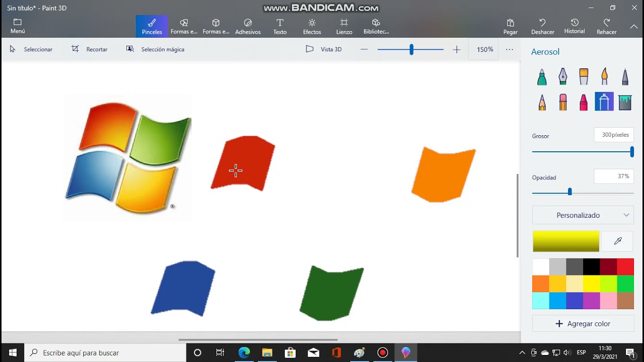Viewport: 644px width, 362px height.
Task: Show hidden system tray icons
Action: tap(522, 353)
